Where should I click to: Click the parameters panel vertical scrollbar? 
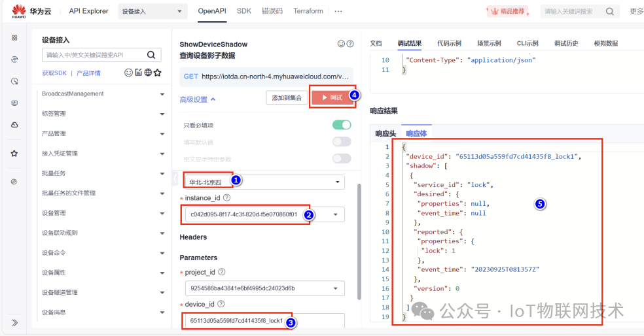(359, 242)
